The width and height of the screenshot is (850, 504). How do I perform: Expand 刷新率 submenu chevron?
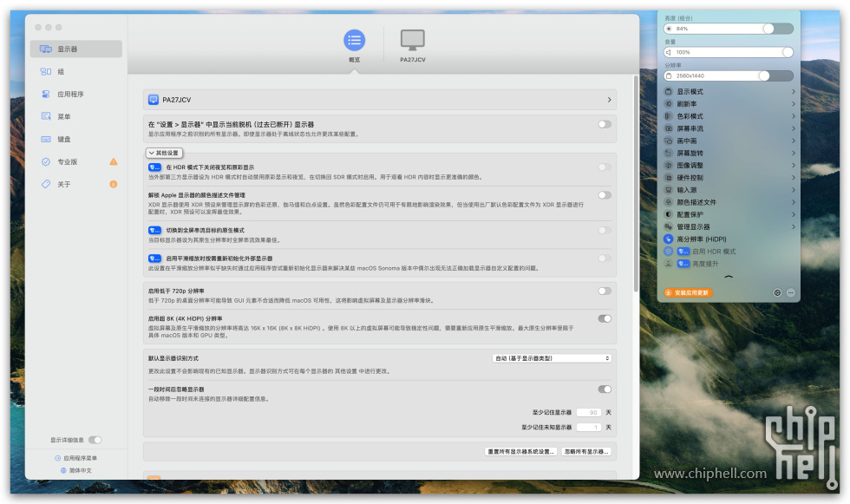click(x=793, y=103)
